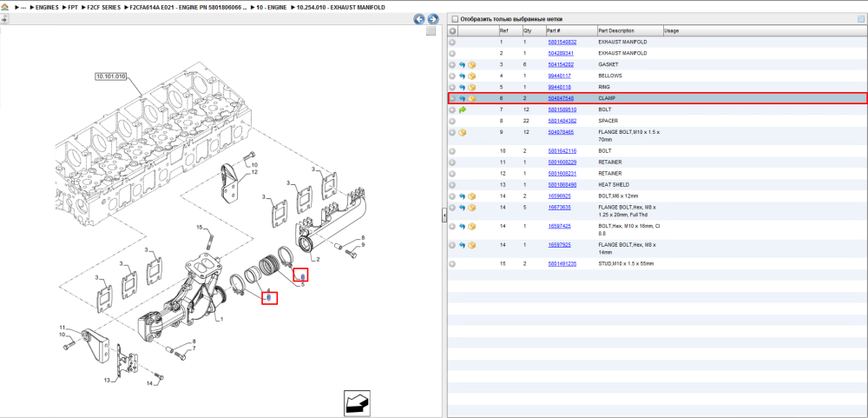This screenshot has width=868, height=418.
Task: Click blue arrow on part 16673635 row
Action: [463, 208]
